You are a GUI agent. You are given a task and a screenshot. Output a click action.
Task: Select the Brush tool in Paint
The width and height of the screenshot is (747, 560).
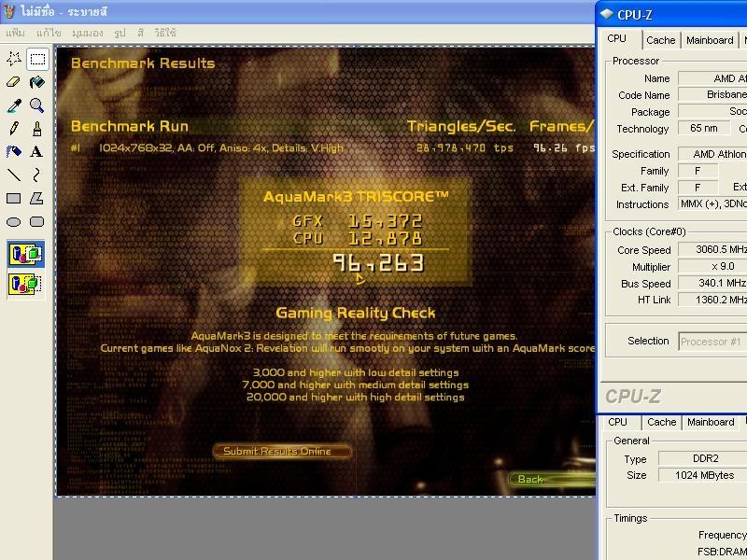[37, 129]
